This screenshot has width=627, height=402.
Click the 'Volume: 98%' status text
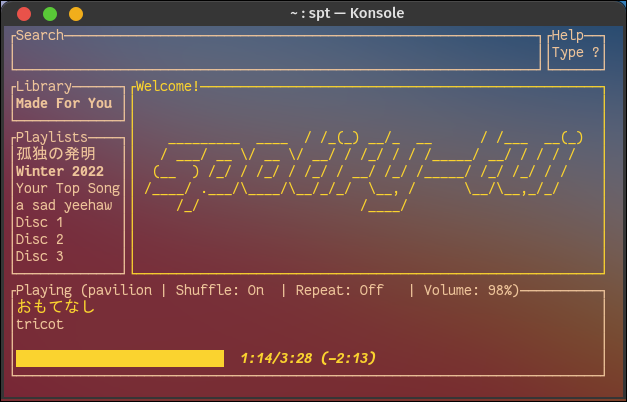(x=471, y=290)
